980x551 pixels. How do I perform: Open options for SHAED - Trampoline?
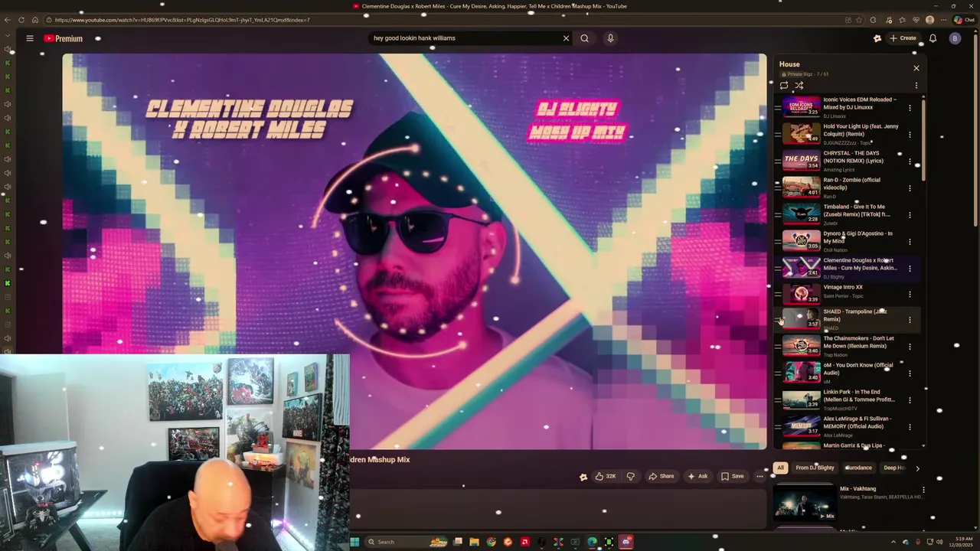point(910,320)
